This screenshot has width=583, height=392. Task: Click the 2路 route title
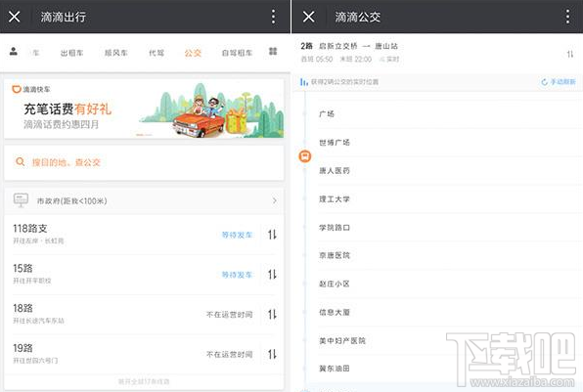(x=306, y=46)
